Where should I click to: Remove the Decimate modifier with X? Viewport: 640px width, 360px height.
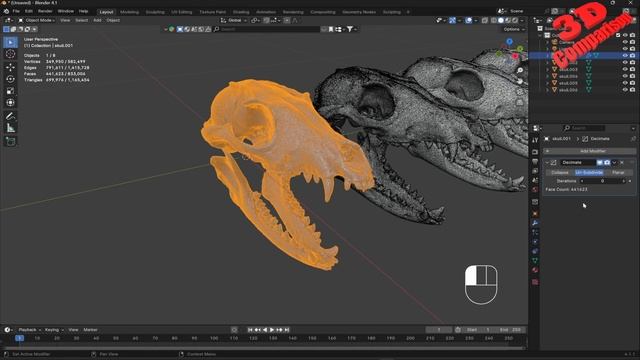[x=622, y=162]
